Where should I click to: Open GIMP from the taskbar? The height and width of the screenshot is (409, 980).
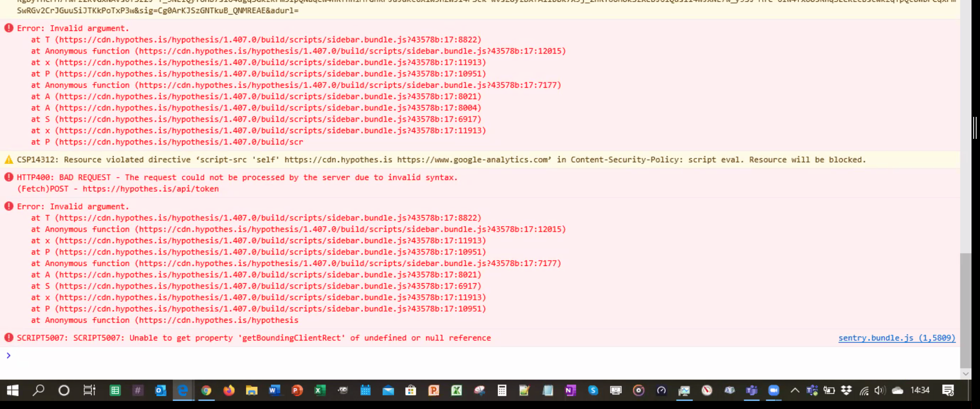(x=342, y=390)
